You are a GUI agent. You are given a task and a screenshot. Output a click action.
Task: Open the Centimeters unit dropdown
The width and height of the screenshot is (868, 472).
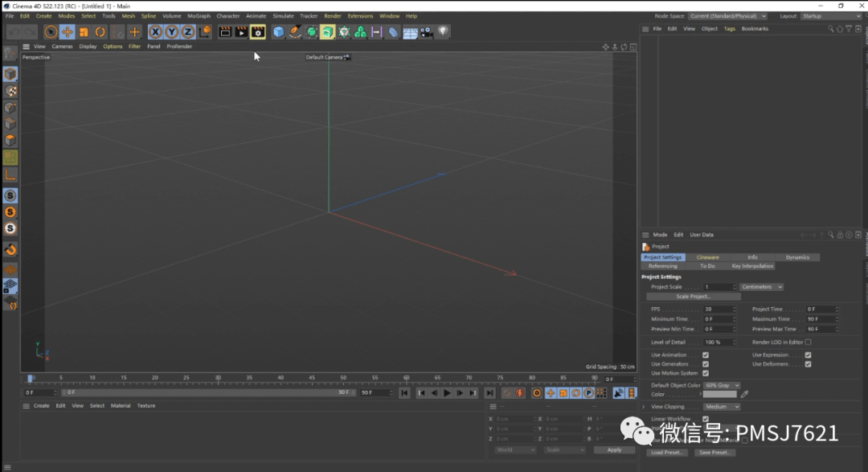tap(762, 287)
